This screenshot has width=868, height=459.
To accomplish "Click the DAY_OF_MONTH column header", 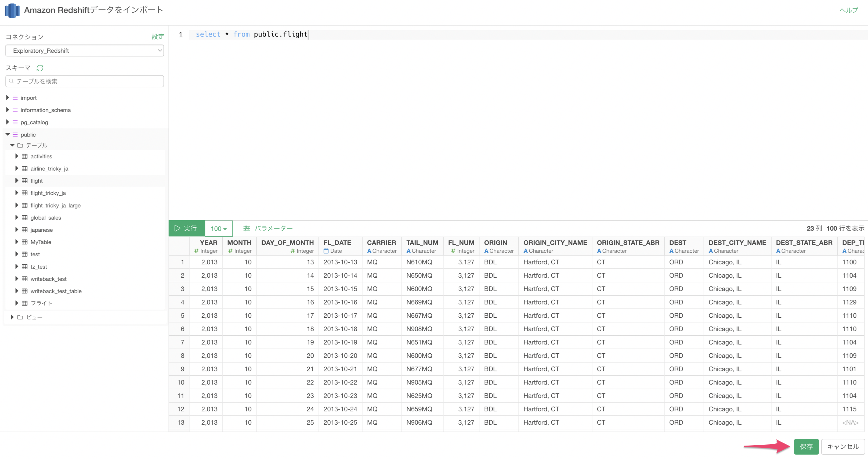I will (287, 246).
